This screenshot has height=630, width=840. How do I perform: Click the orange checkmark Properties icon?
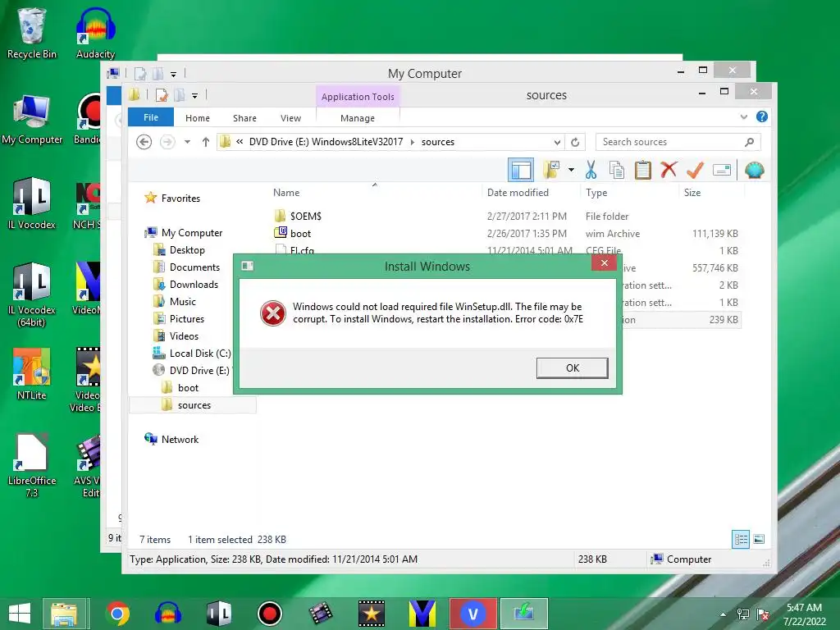pos(695,170)
